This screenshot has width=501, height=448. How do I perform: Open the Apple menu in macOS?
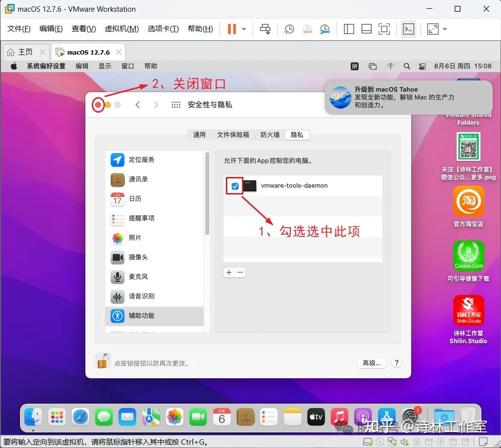pos(14,66)
